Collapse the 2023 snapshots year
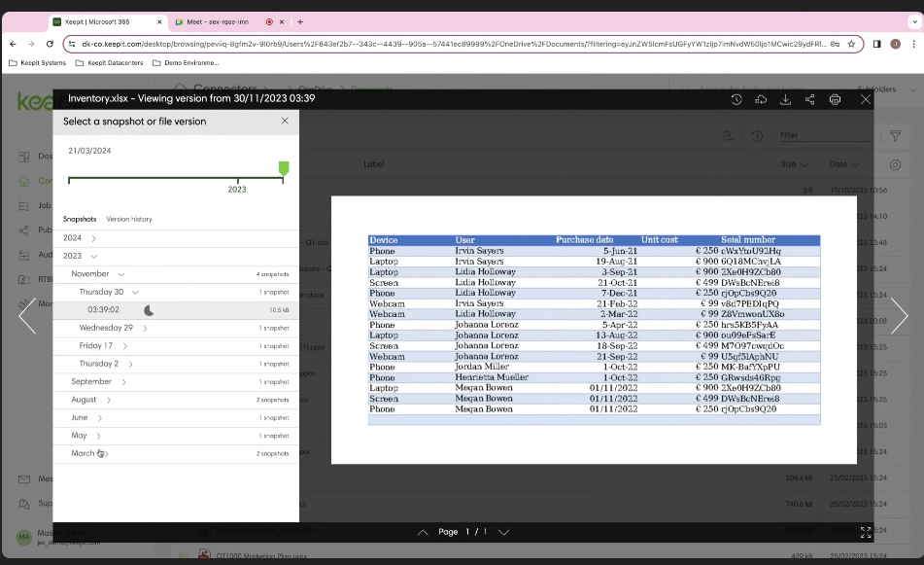Screen dimensions: 924x565 click(x=93, y=256)
